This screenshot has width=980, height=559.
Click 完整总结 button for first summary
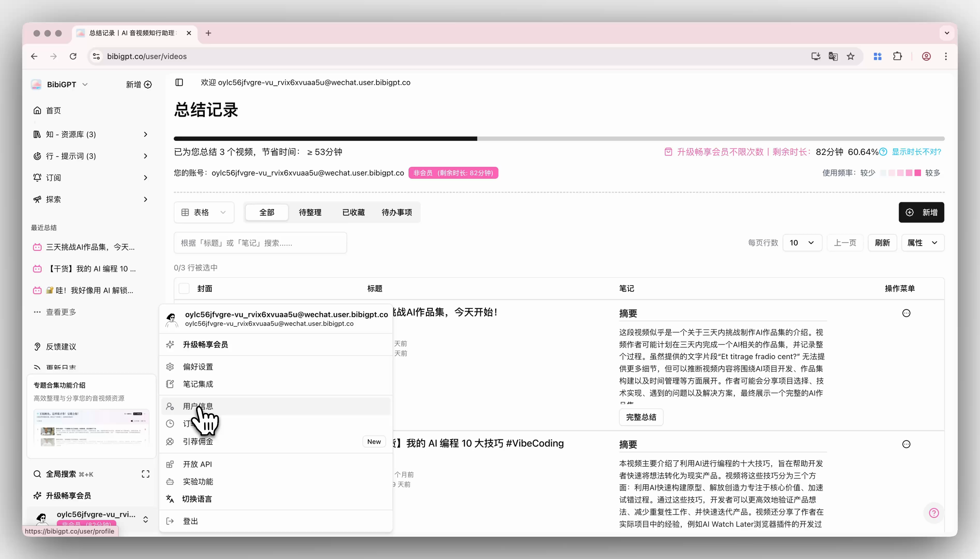click(641, 417)
